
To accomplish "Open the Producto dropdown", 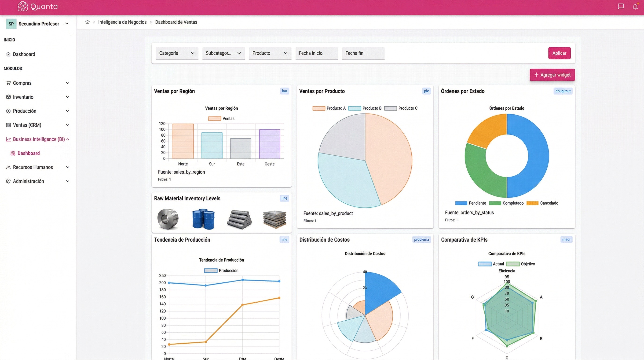I will pos(270,53).
